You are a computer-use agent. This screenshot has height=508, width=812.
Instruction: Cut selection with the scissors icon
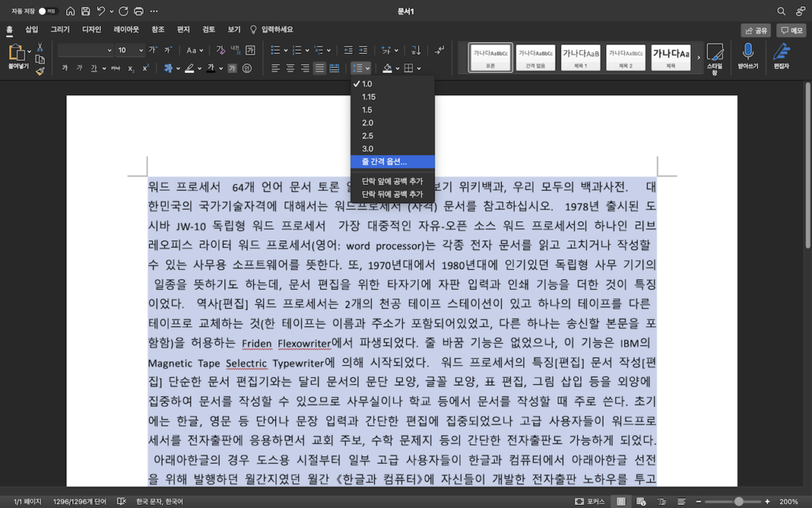pyautogui.click(x=40, y=48)
